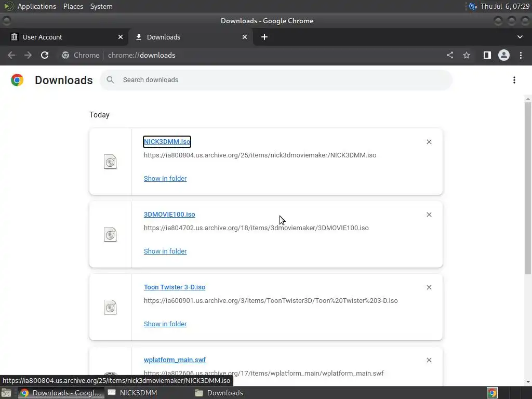Open the Chrome profile avatar
Image resolution: width=532 pixels, height=399 pixels.
504,55
